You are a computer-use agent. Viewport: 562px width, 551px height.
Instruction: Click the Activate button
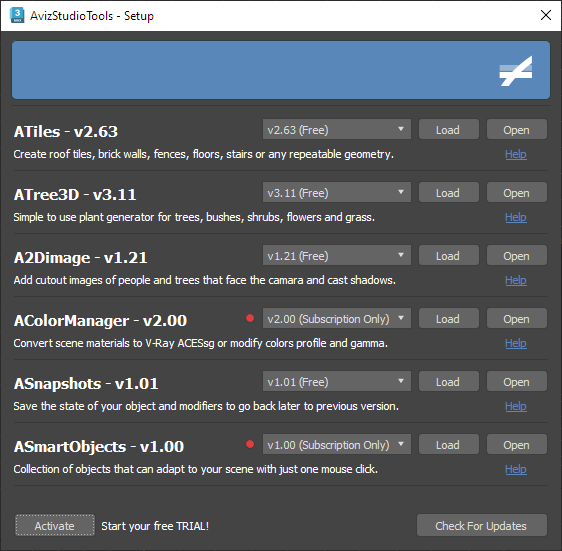point(55,526)
